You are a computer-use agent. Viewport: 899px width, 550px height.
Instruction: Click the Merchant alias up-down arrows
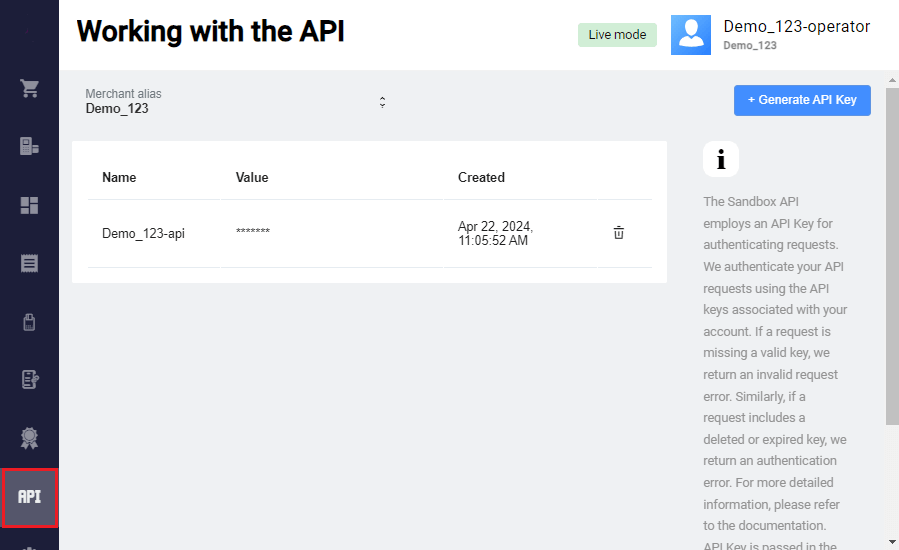382,102
